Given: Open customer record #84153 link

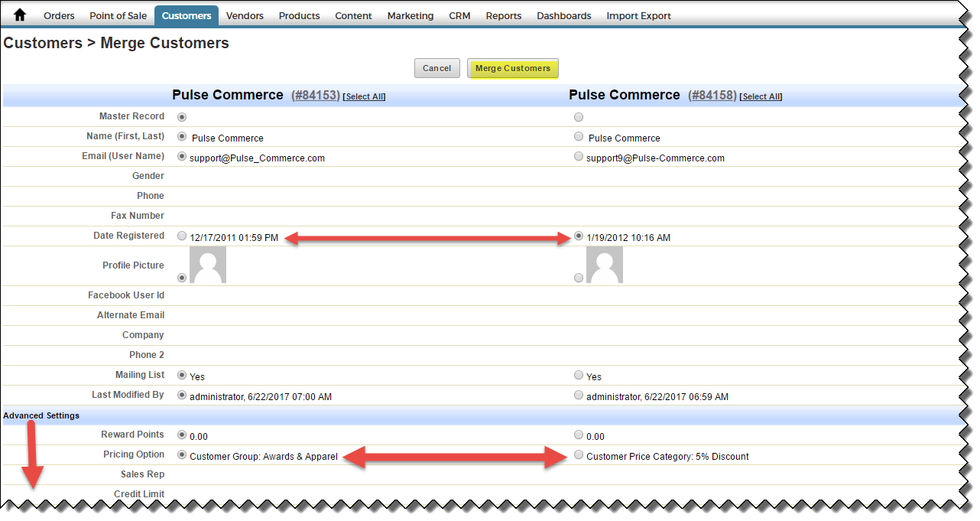Looking at the screenshot, I should pos(315,96).
